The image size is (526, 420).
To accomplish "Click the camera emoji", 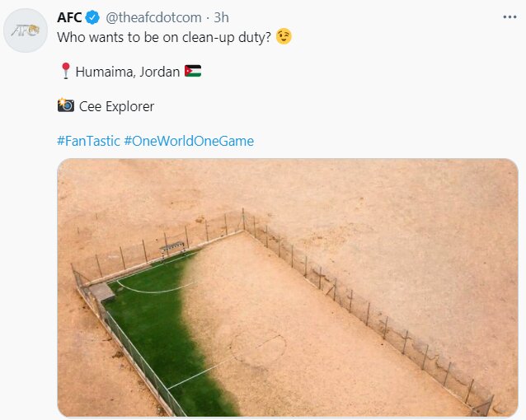I will [66, 105].
